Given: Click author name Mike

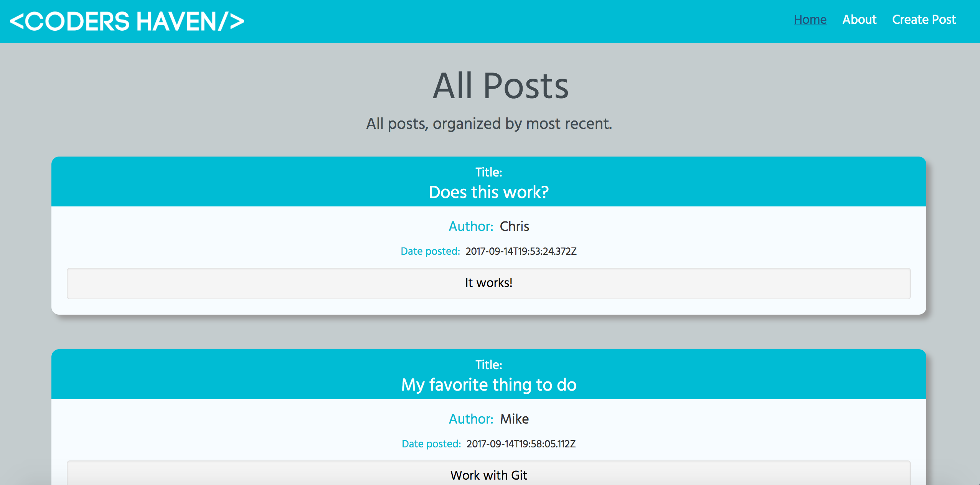Looking at the screenshot, I should pyautogui.click(x=514, y=419).
